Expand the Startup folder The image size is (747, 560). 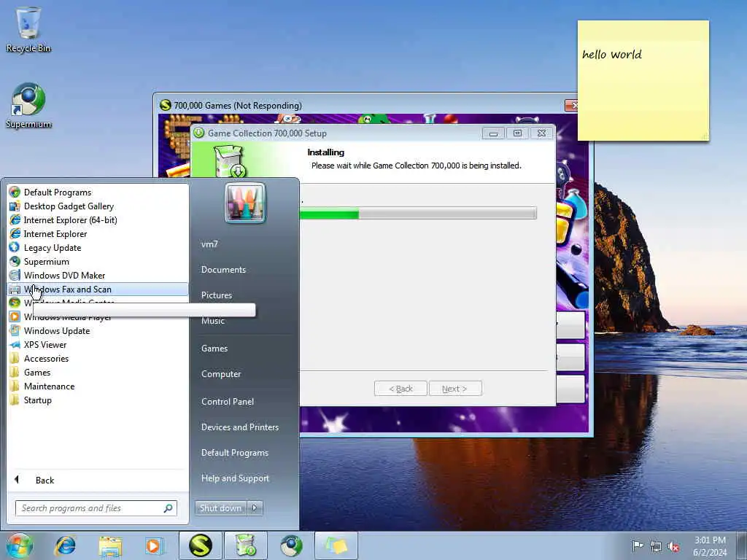point(98,400)
